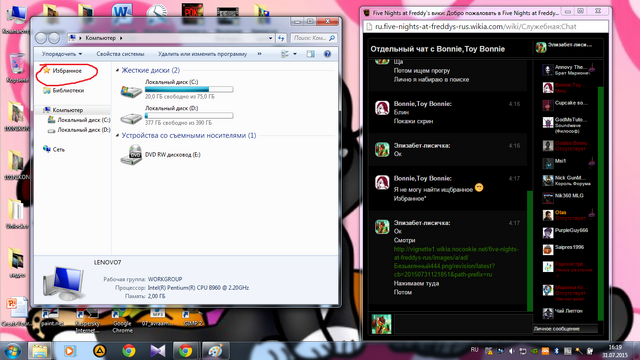The width and height of the screenshot is (640, 360).
Task: Open the view options dropdown arrow
Action: [x=295, y=54]
